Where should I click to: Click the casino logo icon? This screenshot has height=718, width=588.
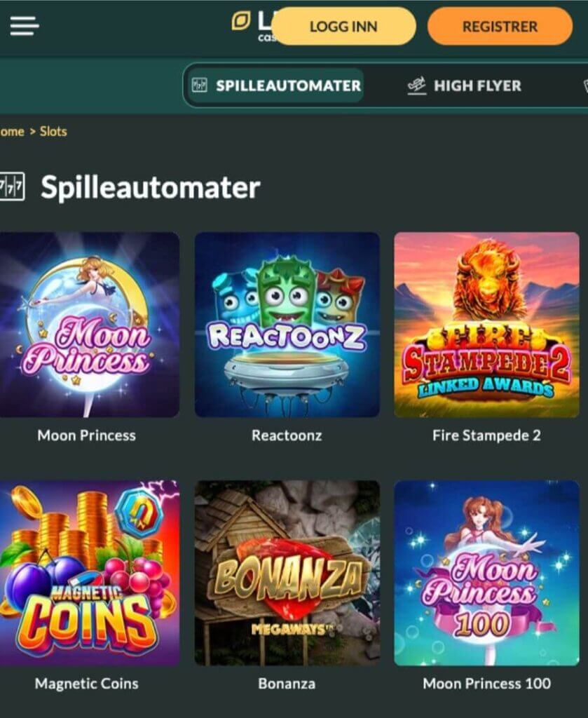click(241, 21)
